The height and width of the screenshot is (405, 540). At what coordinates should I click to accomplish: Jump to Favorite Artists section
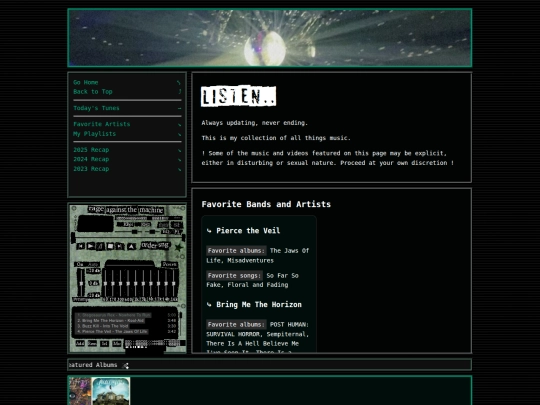102,124
